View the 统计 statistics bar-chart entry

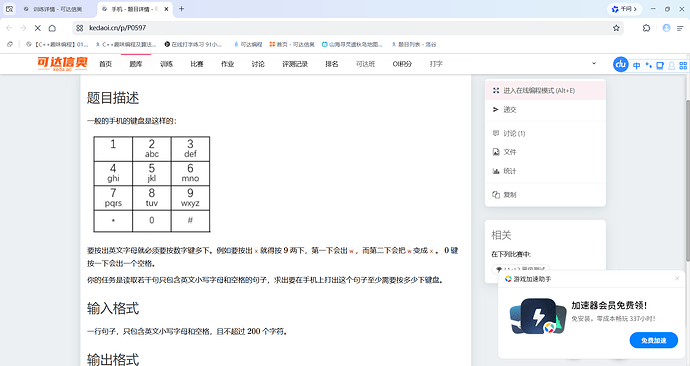click(x=496, y=171)
